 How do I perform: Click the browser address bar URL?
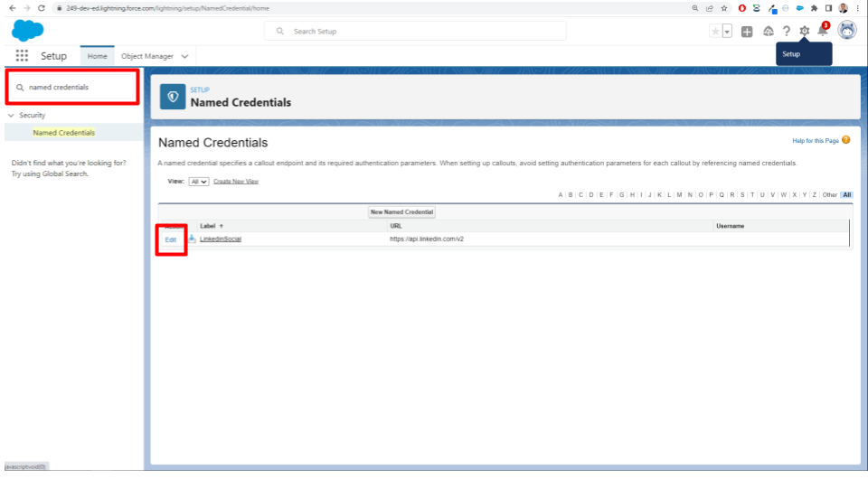pos(168,8)
